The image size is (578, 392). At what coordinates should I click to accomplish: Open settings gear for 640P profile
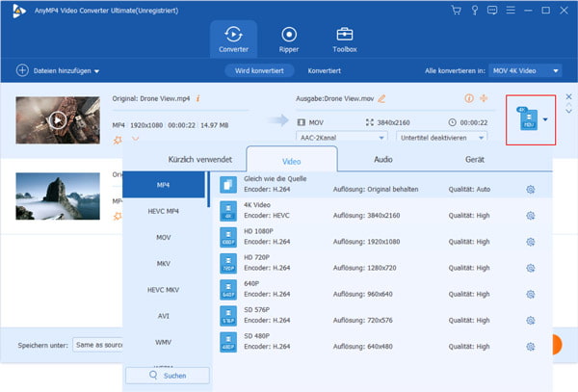pos(531,294)
